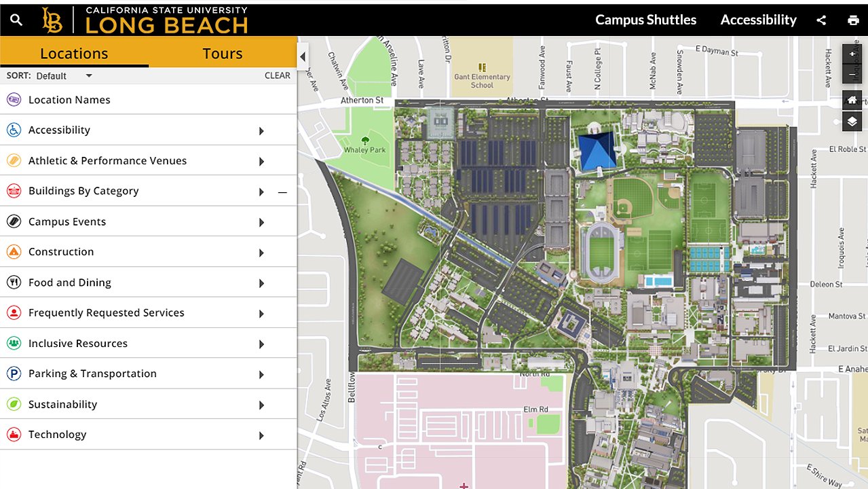Select the Location Names row
The height and width of the screenshot is (489, 868).
point(149,100)
